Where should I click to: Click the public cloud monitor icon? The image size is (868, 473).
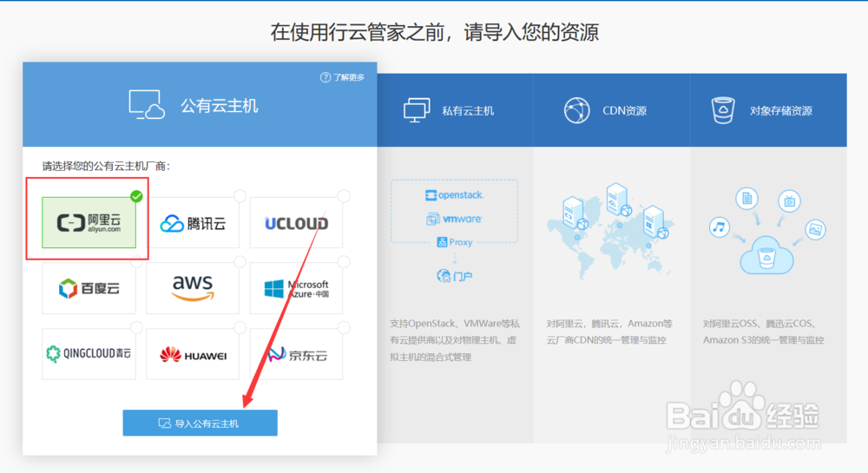[x=147, y=104]
